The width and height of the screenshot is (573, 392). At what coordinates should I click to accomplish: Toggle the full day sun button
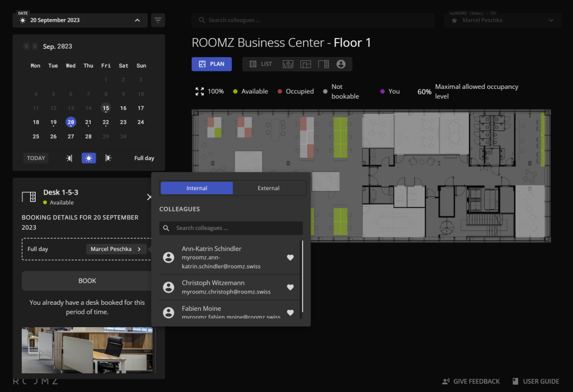click(x=88, y=158)
